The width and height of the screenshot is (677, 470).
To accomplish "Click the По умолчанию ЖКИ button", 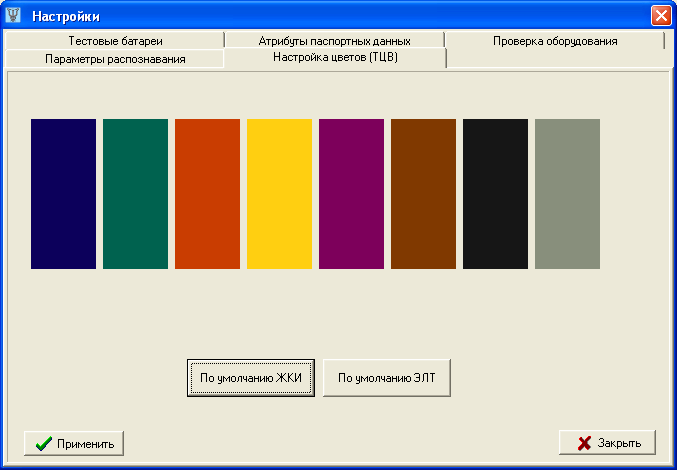I will 251,378.
